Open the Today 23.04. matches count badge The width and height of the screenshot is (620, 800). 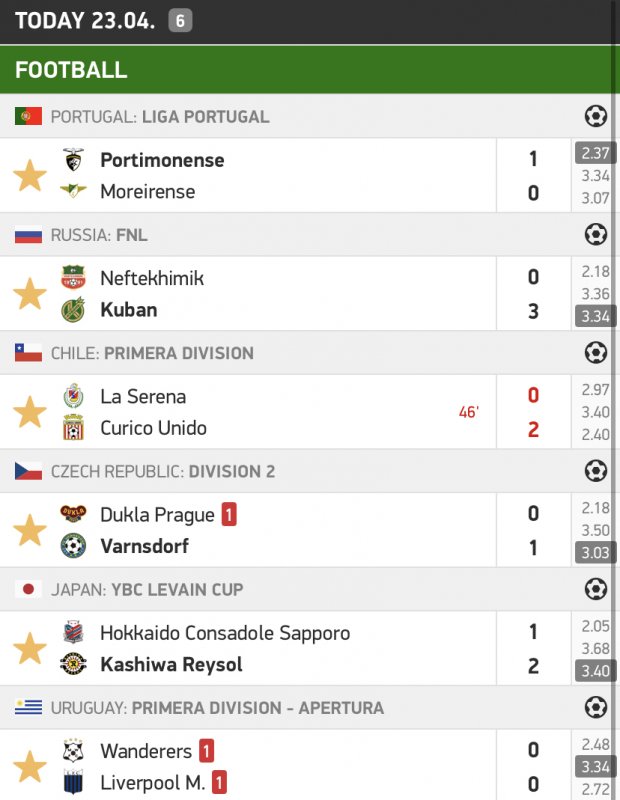[x=180, y=20]
